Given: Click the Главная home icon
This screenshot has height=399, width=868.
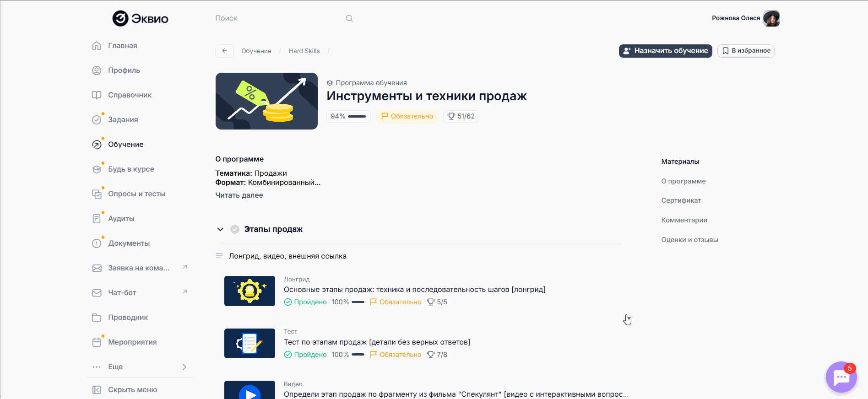Looking at the screenshot, I should pos(97,46).
